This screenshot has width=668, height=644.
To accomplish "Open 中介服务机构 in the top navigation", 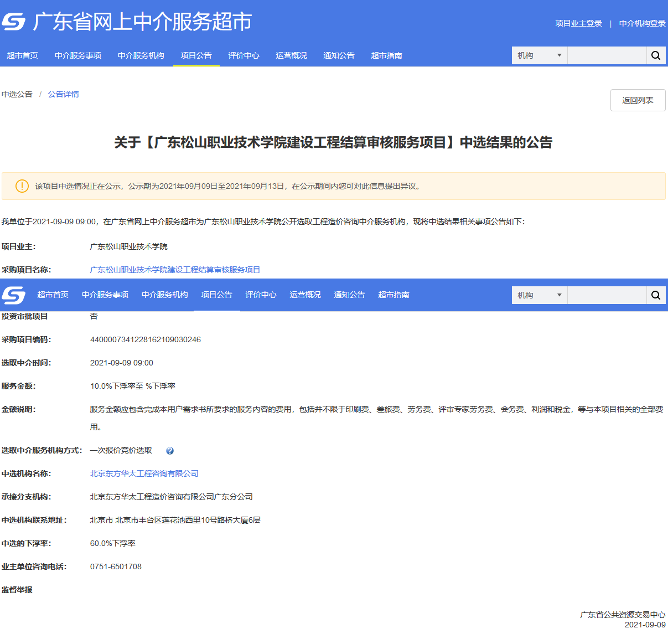I will click(141, 55).
